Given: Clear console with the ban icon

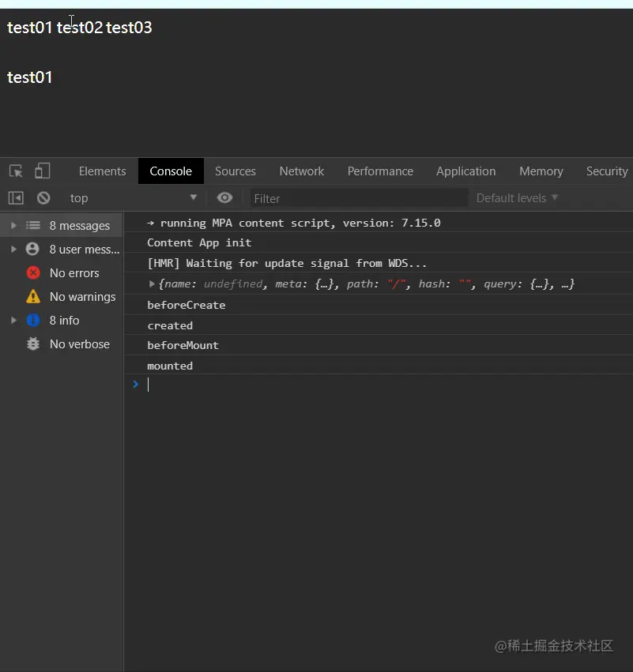Looking at the screenshot, I should pos(43,198).
